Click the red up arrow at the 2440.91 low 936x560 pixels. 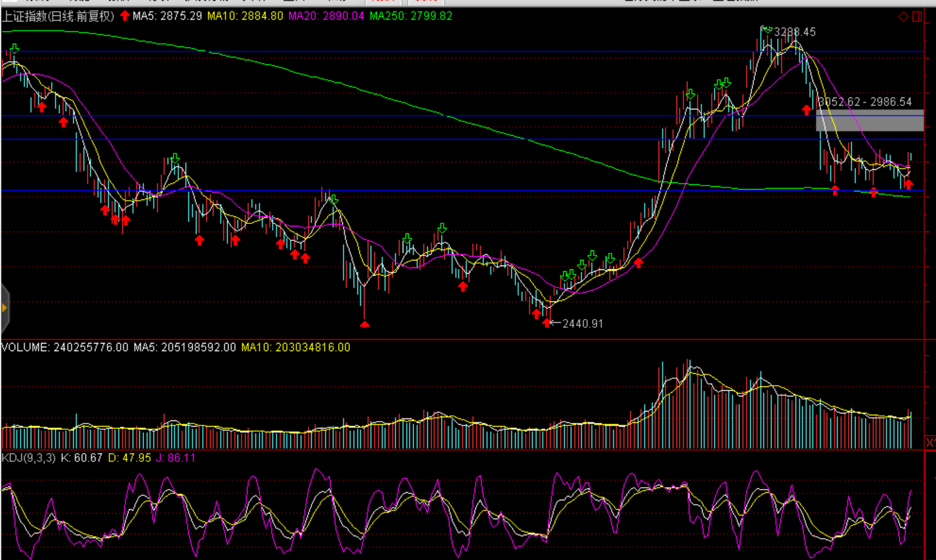(x=546, y=323)
